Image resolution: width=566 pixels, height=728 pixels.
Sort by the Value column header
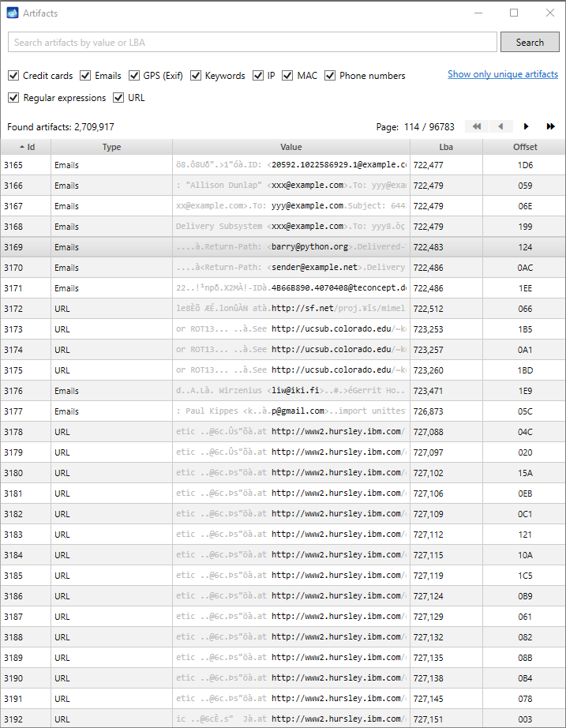tap(291, 147)
